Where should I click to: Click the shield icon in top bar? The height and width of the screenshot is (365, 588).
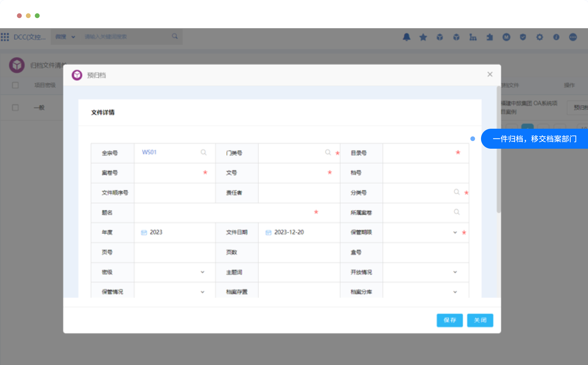click(523, 37)
